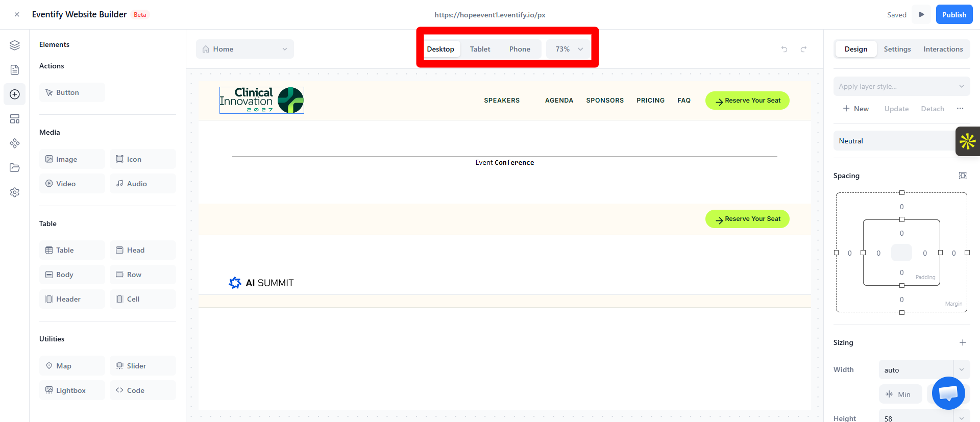Open the Neutral state dropdown
The height and width of the screenshot is (422, 980).
[894, 141]
